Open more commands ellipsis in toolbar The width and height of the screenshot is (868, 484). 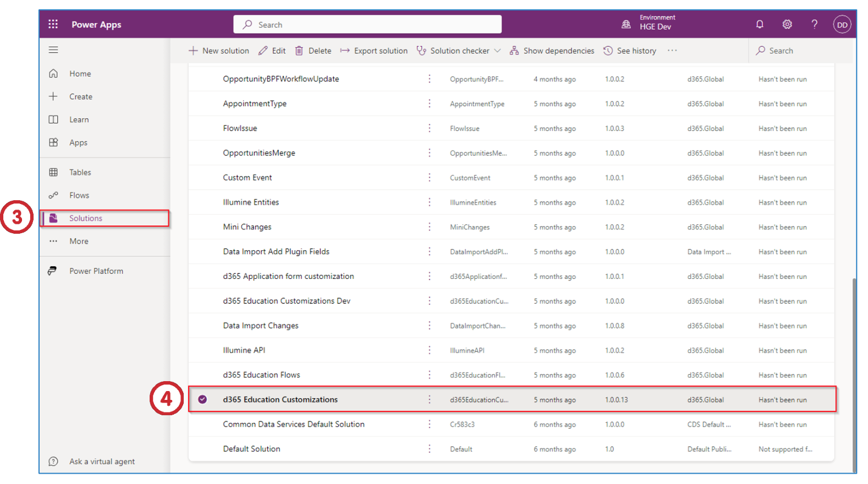[x=672, y=51]
